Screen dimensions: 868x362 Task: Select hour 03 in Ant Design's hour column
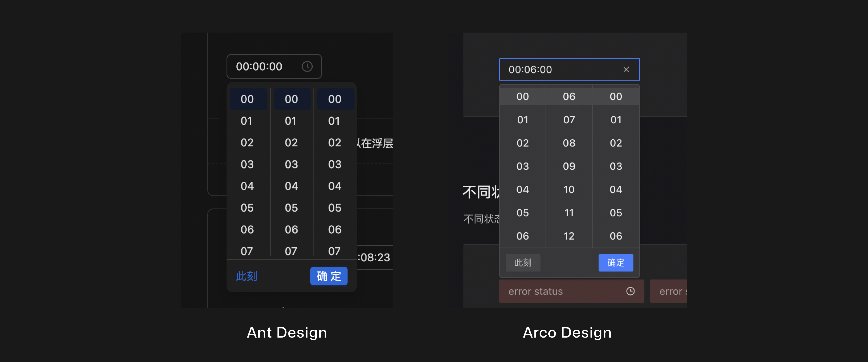247,164
